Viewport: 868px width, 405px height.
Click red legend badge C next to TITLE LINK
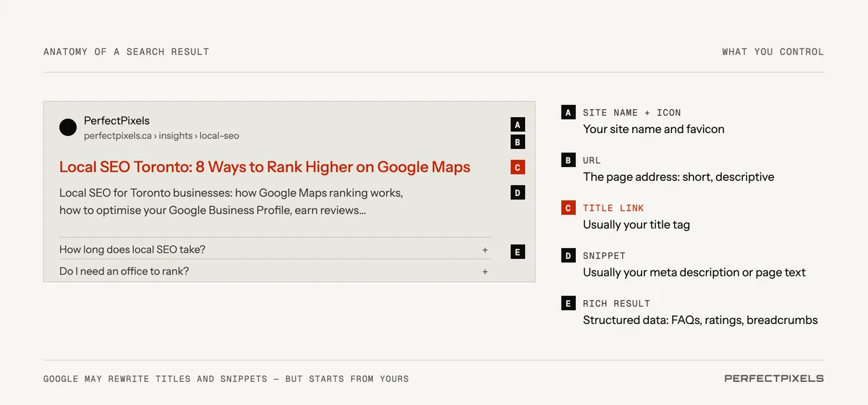point(569,208)
